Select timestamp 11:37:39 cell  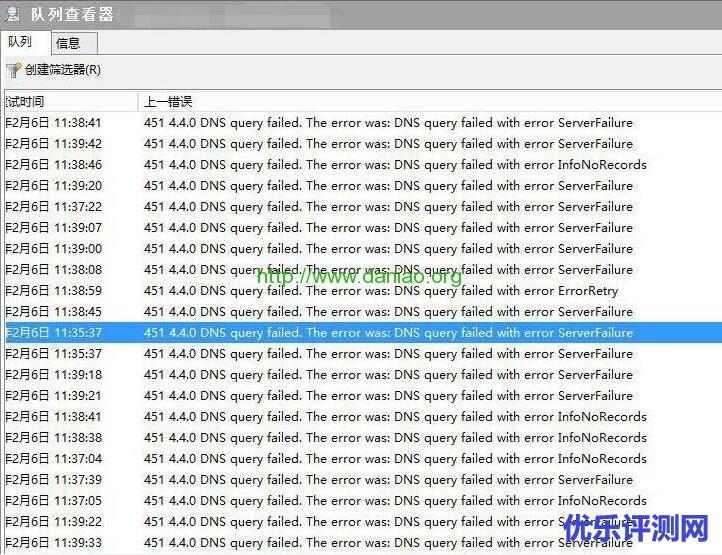53,479
